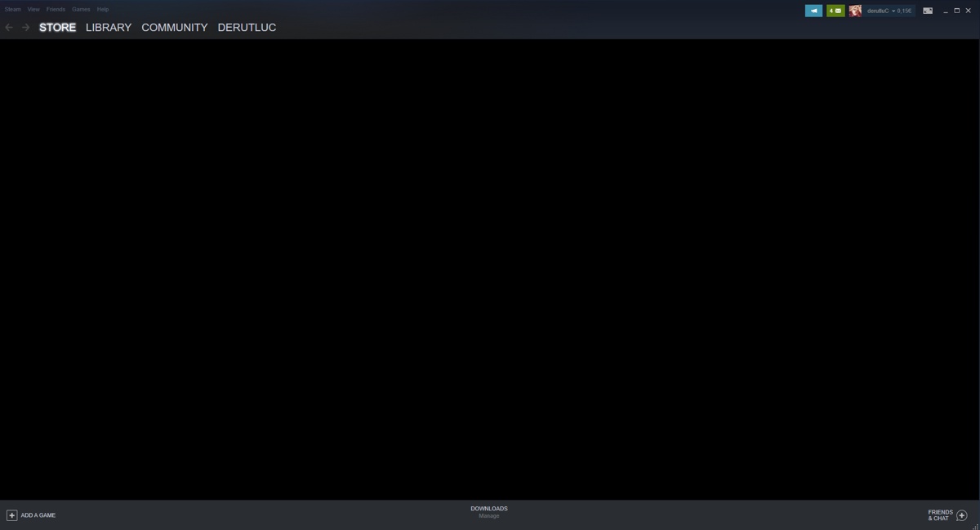The width and height of the screenshot is (980, 530).
Task: Click the Manage link under Downloads
Action: click(x=489, y=516)
